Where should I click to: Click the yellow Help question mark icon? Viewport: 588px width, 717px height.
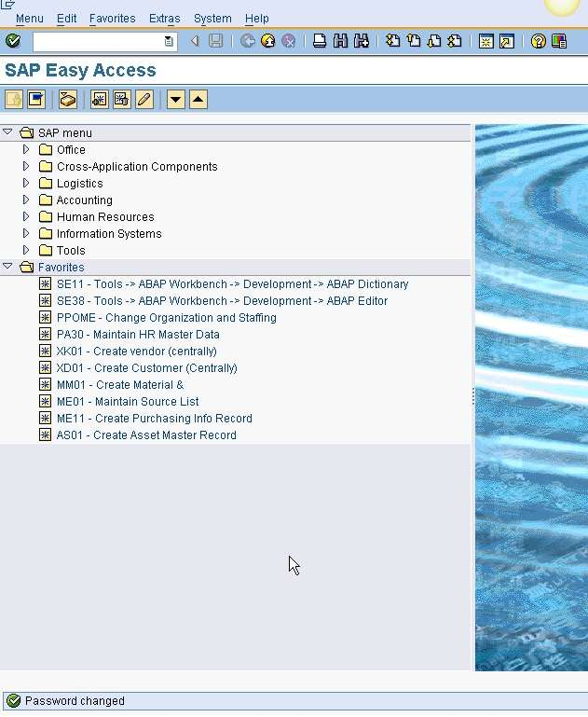tap(539, 41)
